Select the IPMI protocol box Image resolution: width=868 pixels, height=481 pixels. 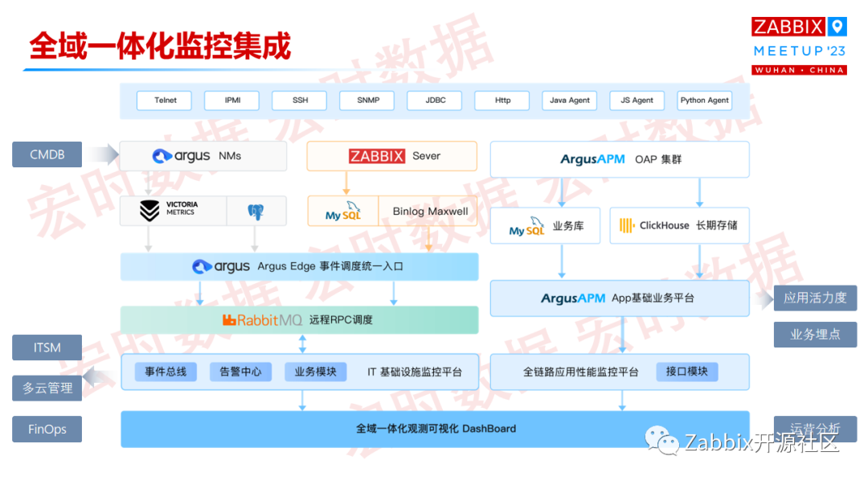tap(232, 101)
